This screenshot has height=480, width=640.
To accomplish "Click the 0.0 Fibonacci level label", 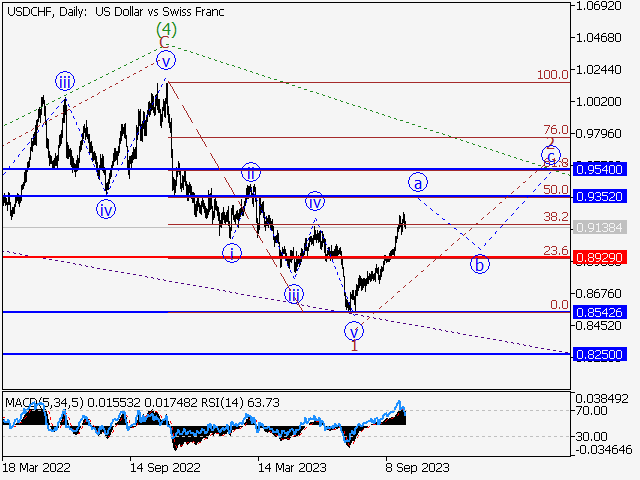I will click(x=559, y=304).
